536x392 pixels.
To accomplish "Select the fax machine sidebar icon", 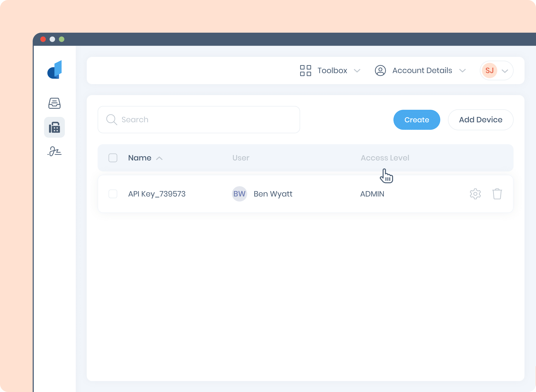I will pos(55,127).
